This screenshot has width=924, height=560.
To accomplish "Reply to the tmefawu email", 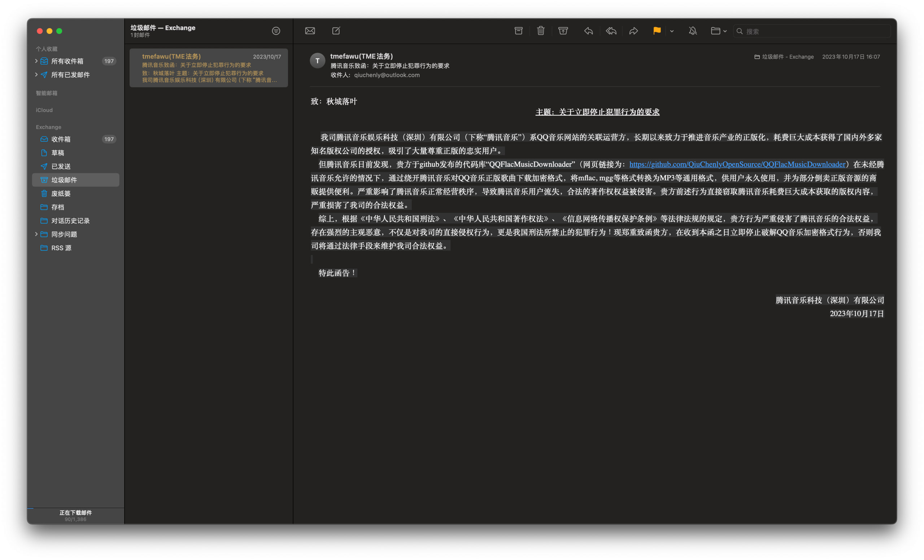I will pos(588,31).
